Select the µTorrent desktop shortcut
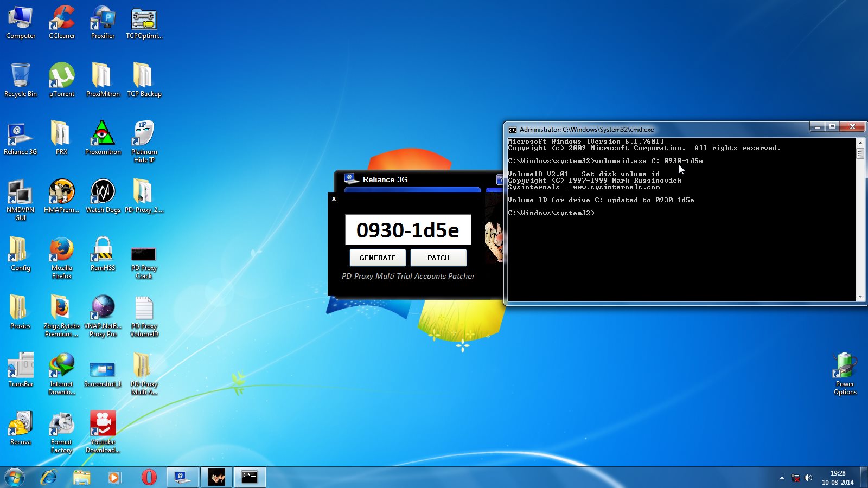The image size is (868, 488). pos(62,80)
